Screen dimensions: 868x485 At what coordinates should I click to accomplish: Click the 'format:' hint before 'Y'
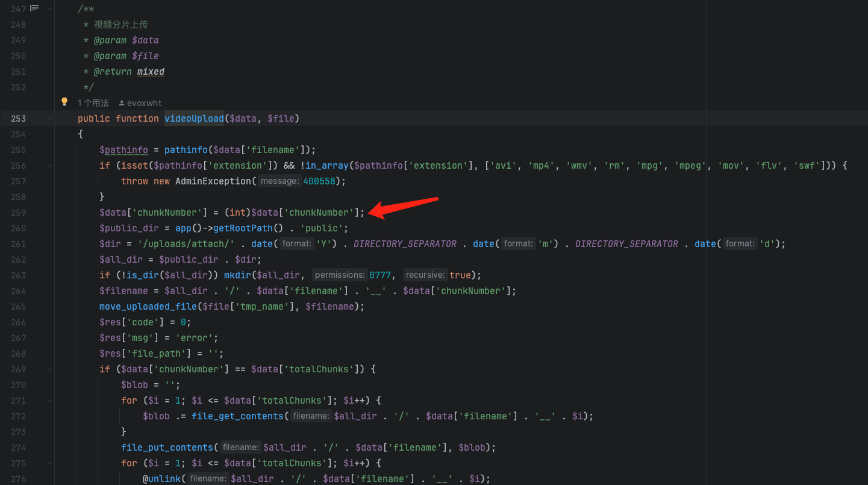296,244
